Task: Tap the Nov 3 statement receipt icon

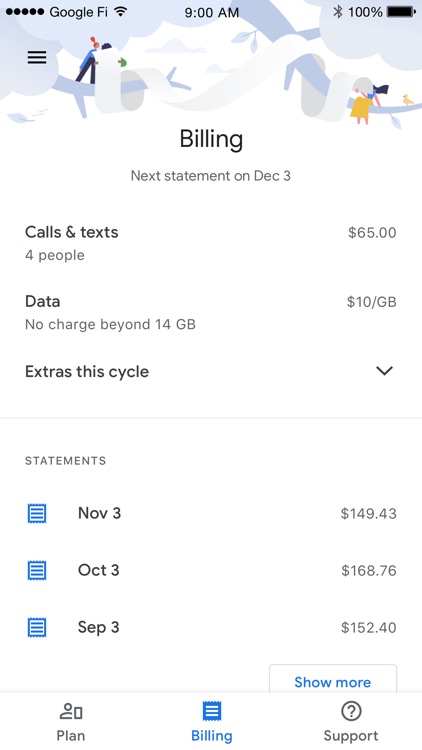Action: pyautogui.click(x=37, y=513)
